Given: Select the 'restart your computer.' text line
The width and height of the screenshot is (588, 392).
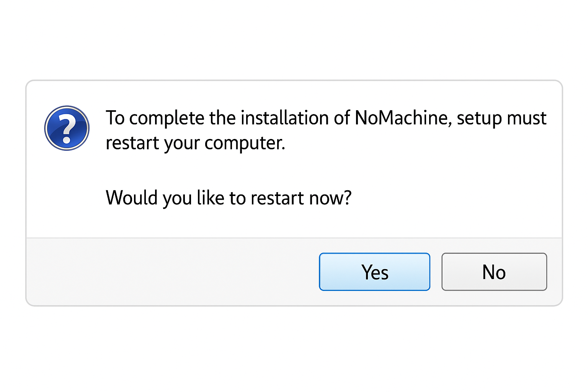Looking at the screenshot, I should coord(195,143).
